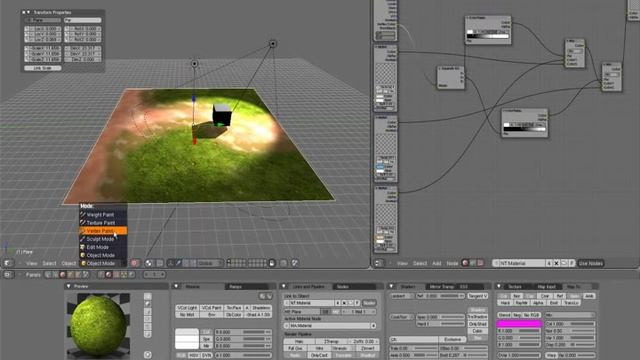Switch to the Mirror Transp tab

[x=442, y=287]
